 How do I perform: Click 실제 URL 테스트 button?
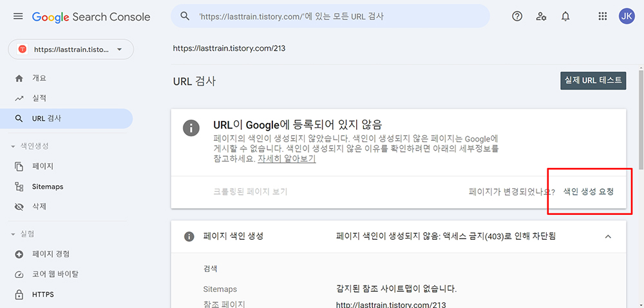pyautogui.click(x=593, y=81)
